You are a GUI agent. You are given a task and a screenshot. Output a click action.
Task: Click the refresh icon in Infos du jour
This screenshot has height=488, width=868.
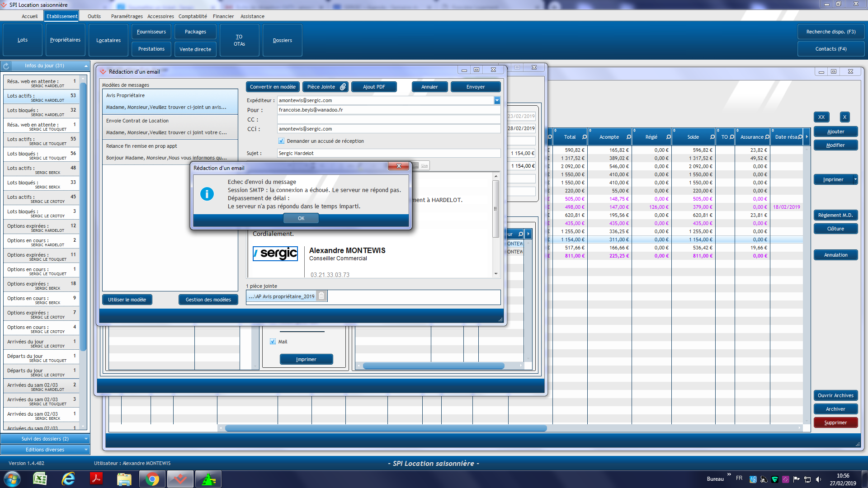point(6,66)
